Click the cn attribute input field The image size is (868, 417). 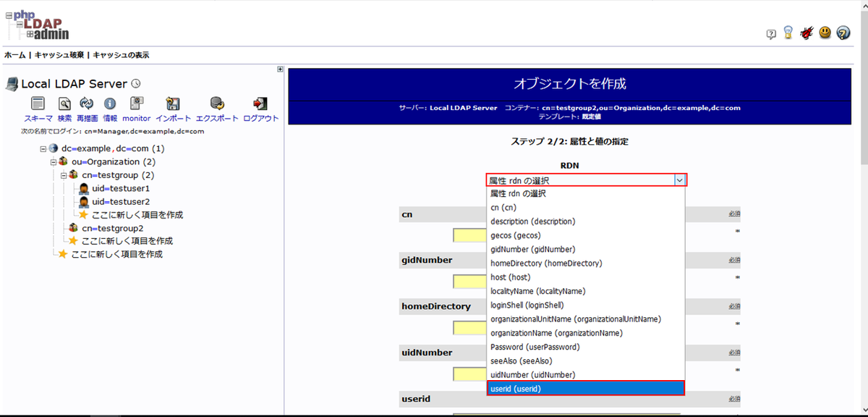(470, 235)
